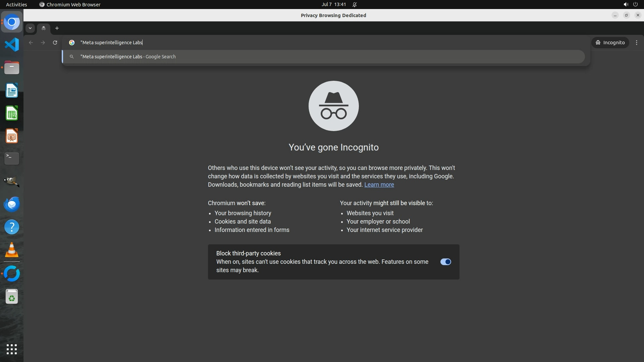The height and width of the screenshot is (362, 644).
Task: Open a new tab with plus icon
Action: pos(57,28)
